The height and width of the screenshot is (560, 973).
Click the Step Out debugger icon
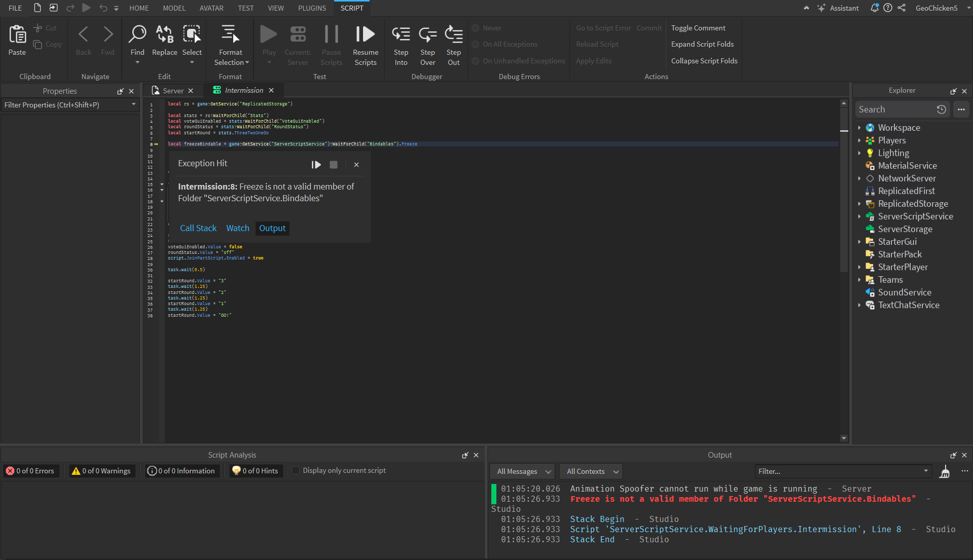coord(453,35)
